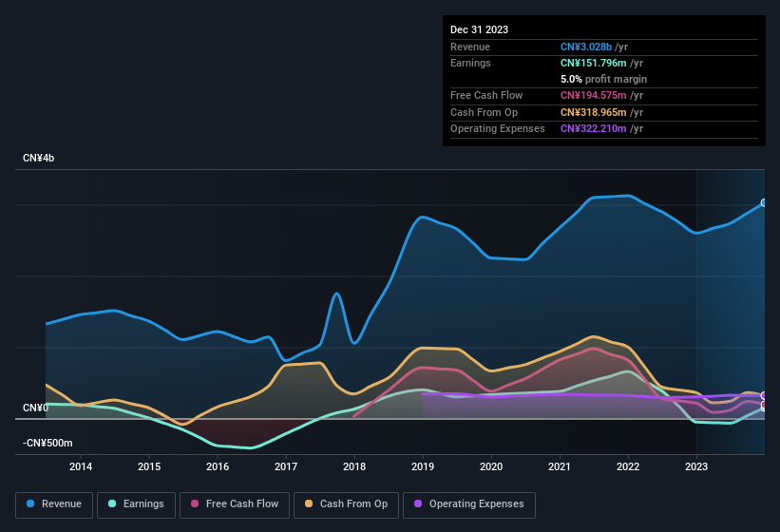Click the CN¥151.796m earnings value
Viewport: 780px width, 532px height.
click(594, 63)
